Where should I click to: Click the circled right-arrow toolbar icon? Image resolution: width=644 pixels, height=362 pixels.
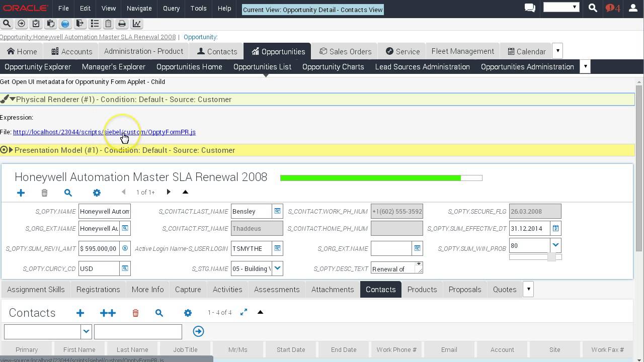pyautogui.click(x=22, y=24)
